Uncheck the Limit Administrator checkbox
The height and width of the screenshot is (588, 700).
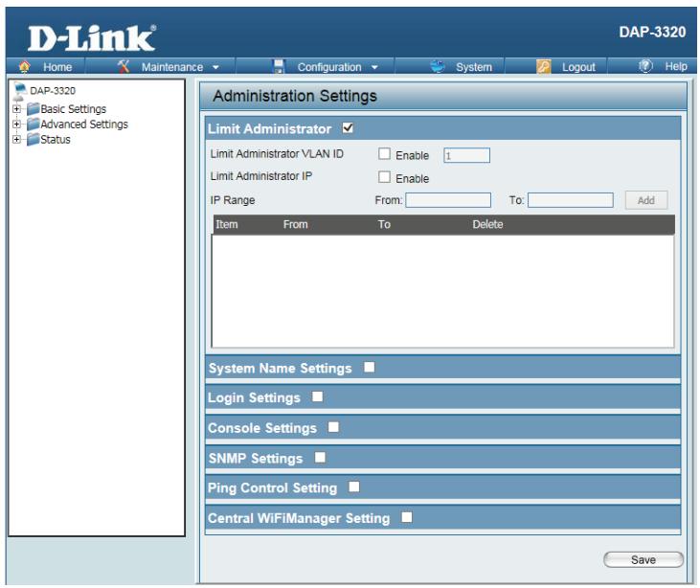point(348,128)
